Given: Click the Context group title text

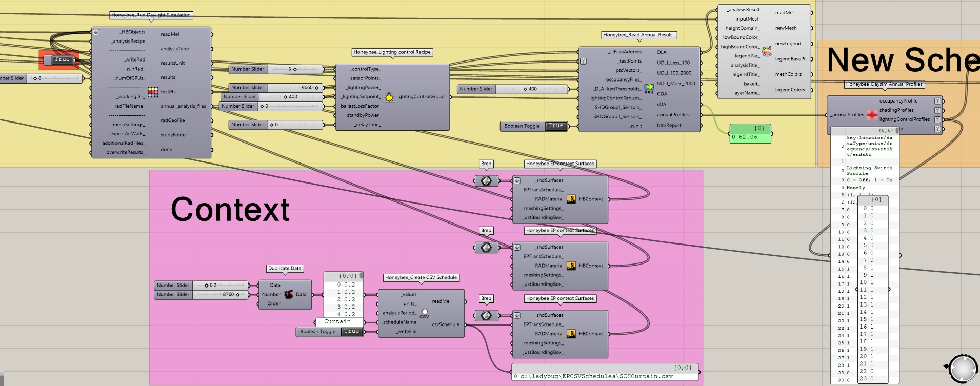Looking at the screenshot, I should (230, 209).
